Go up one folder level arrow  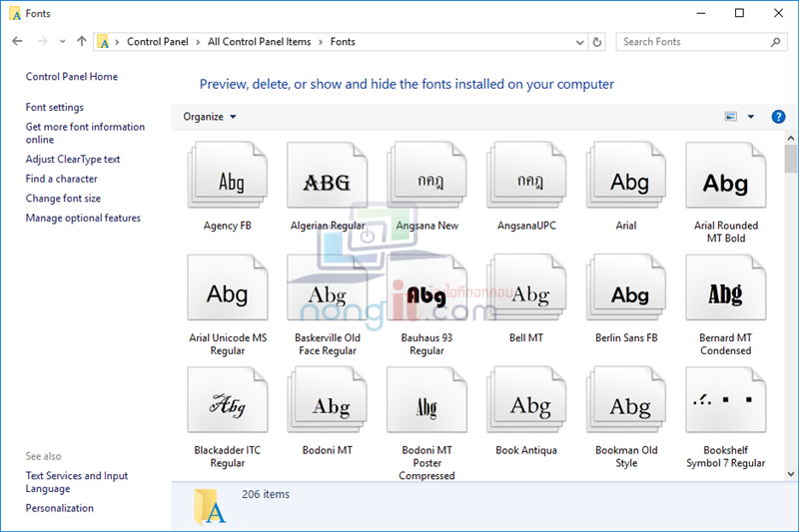click(82, 42)
